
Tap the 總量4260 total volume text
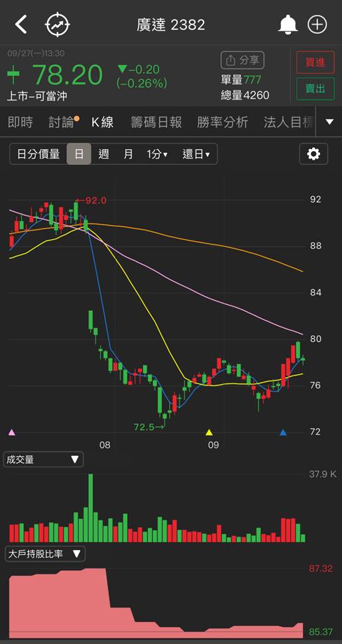(x=245, y=95)
